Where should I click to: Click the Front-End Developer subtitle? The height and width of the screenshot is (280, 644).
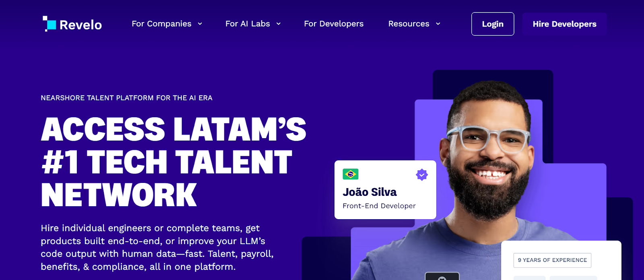coord(379,206)
